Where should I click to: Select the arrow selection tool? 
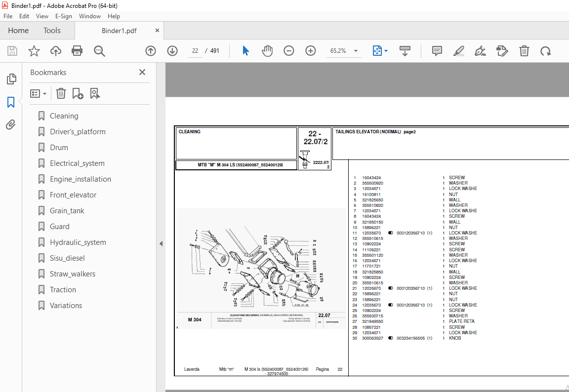tap(245, 51)
